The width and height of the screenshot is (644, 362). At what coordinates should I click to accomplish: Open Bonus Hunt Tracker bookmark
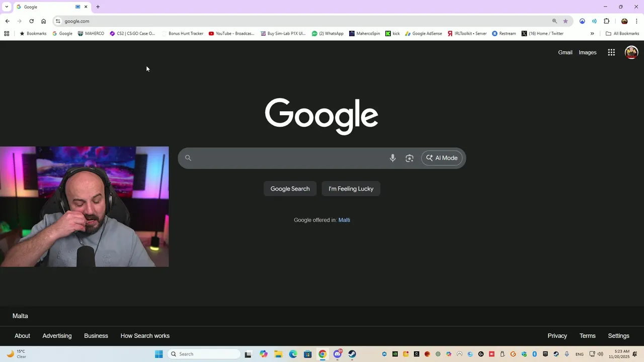coord(182,34)
